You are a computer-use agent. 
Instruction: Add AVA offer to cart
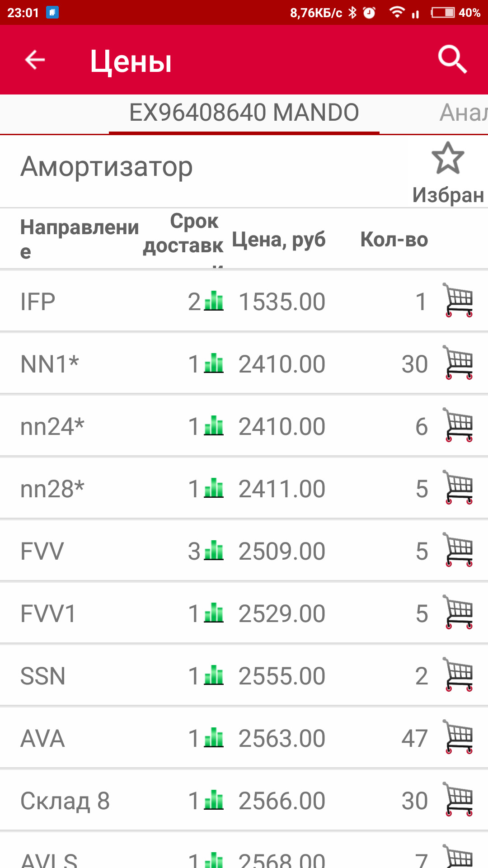tap(458, 737)
